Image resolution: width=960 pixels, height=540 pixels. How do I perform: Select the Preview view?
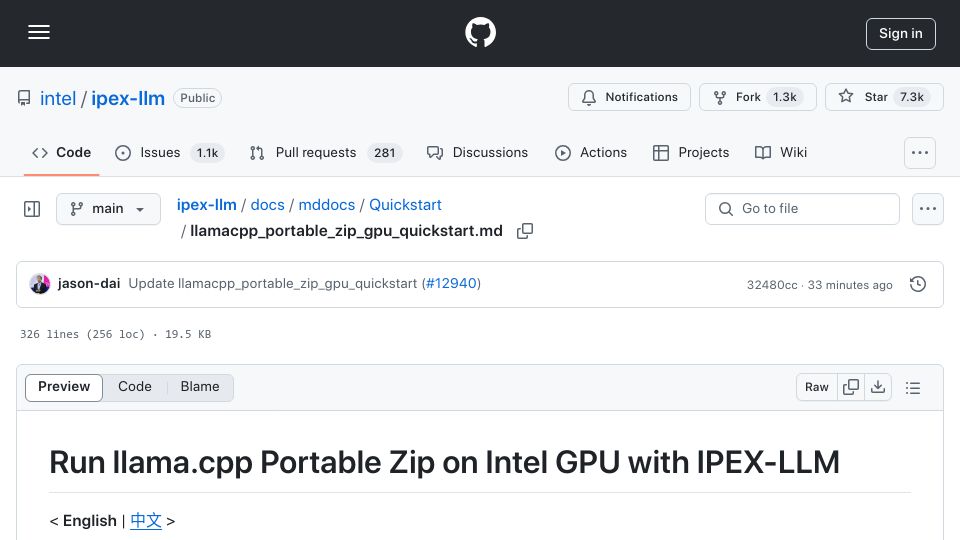[64, 387]
